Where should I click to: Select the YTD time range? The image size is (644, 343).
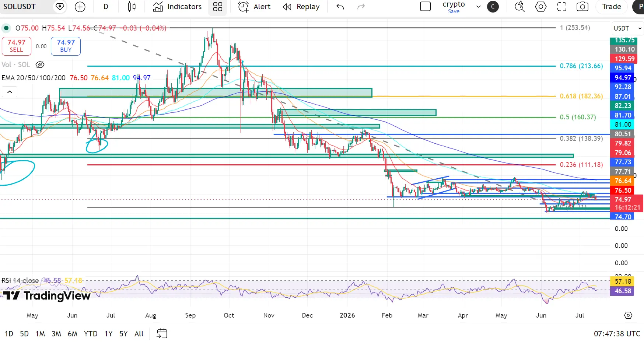pyautogui.click(x=91, y=334)
